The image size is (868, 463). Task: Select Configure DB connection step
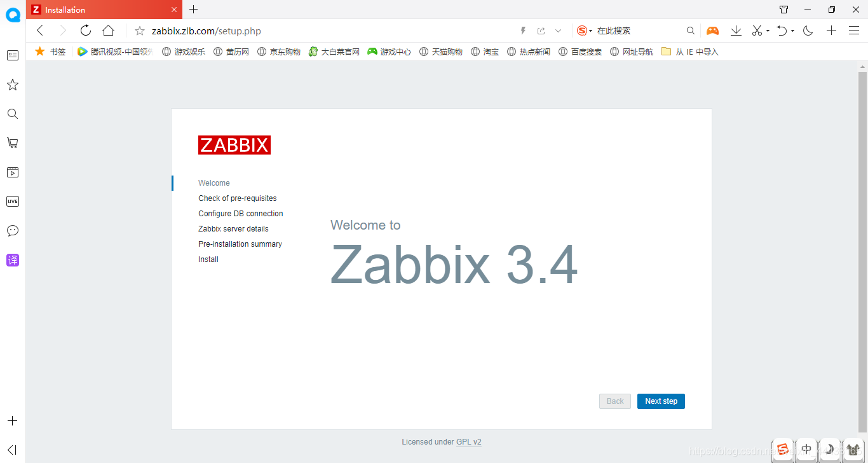coord(241,214)
